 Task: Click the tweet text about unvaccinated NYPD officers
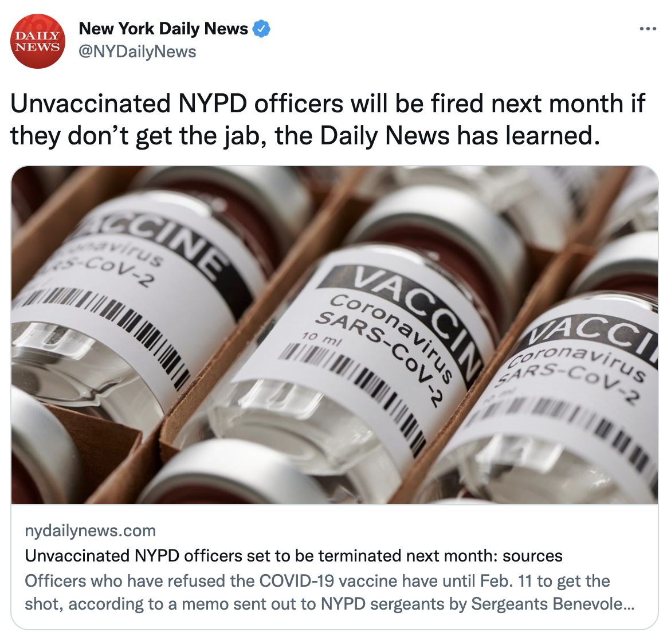coord(328,120)
